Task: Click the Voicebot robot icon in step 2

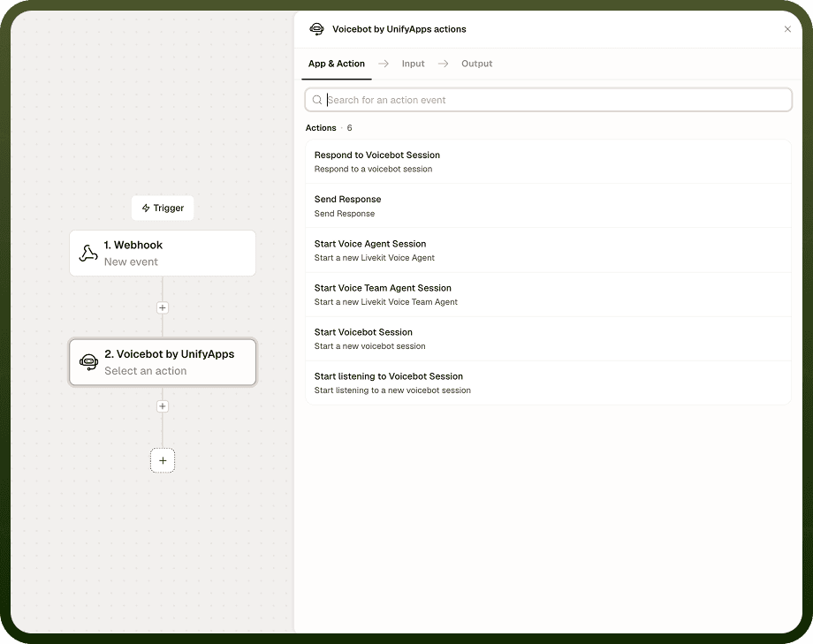Action: (x=88, y=362)
